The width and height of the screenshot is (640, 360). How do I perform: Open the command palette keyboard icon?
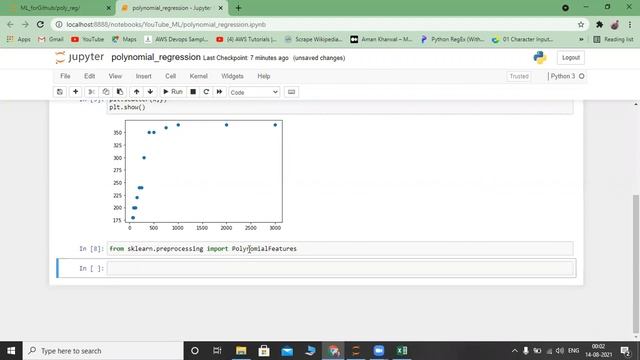point(291,92)
